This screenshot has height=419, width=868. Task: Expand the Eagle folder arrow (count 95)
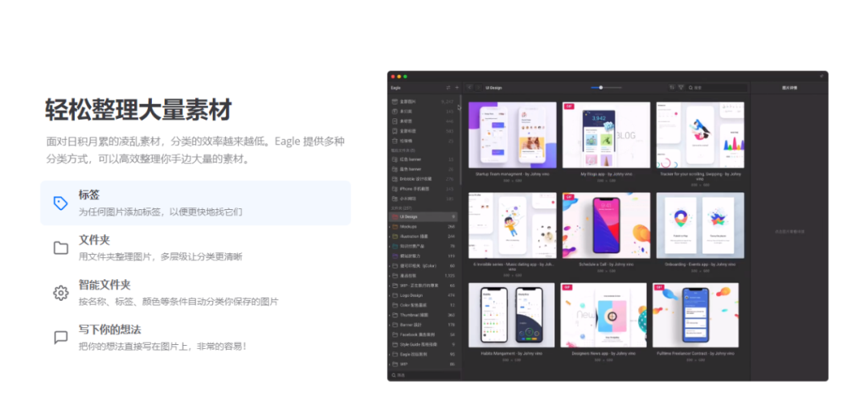(x=390, y=354)
